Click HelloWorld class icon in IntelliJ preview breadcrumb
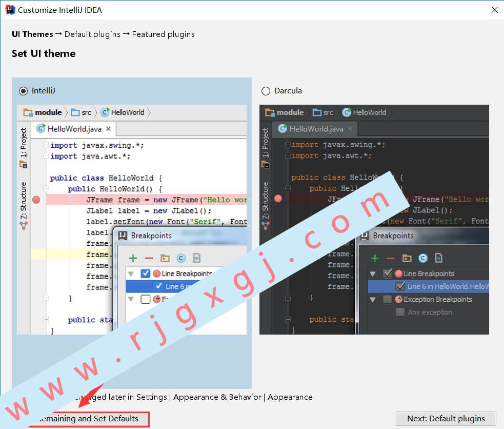The width and height of the screenshot is (504, 429). [x=105, y=112]
